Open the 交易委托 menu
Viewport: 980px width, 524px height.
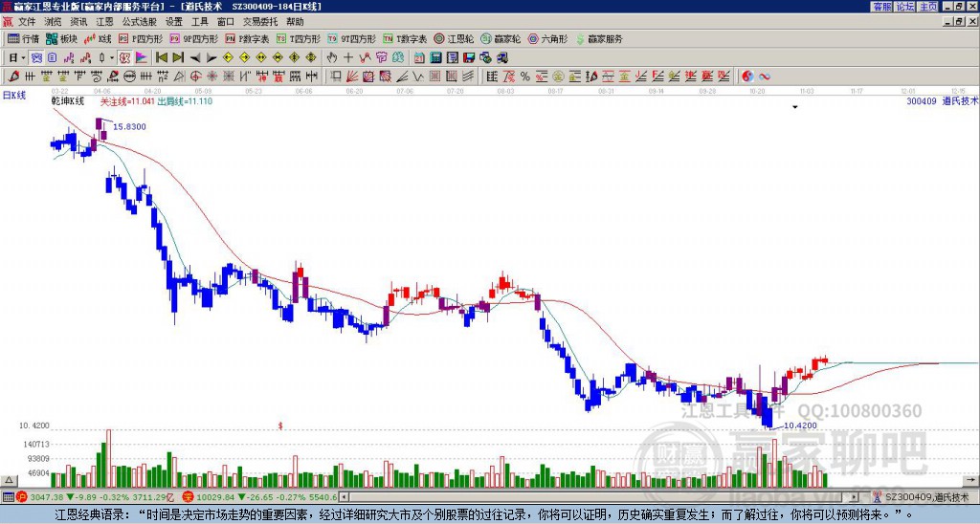point(260,22)
